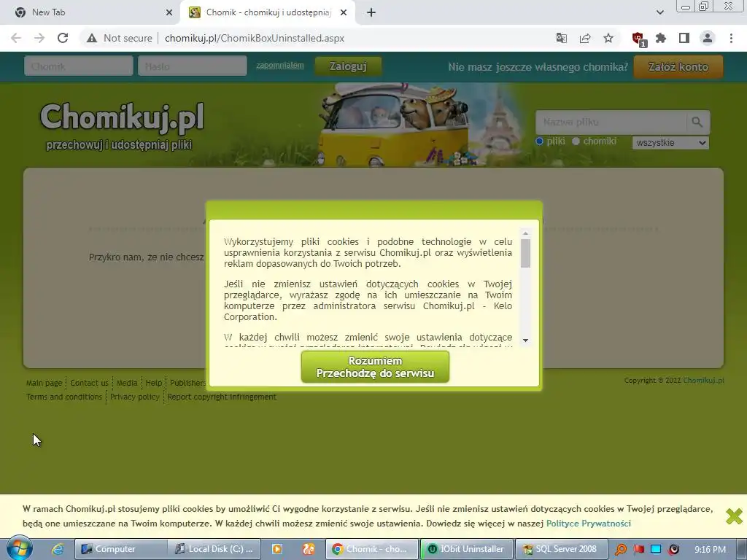Image resolution: width=747 pixels, height=560 pixels.
Task: Open the Main page footer link
Action: click(44, 383)
